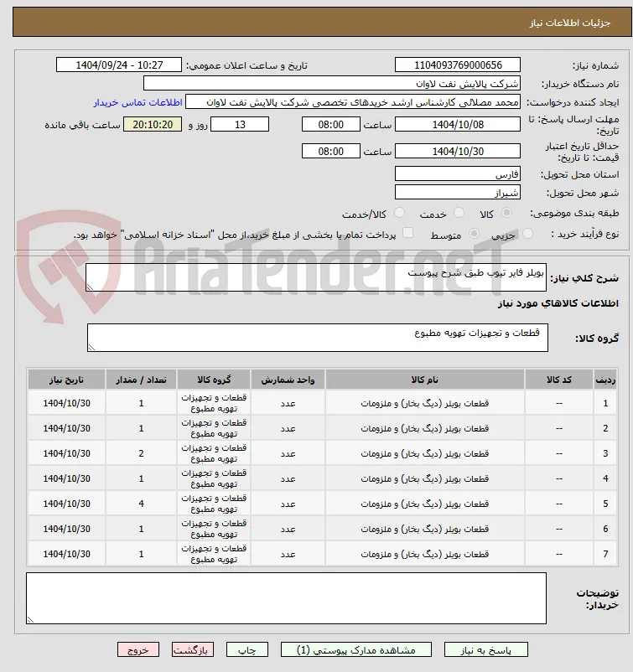The image size is (633, 672).
Task: Click the announcement date field 1404/09/24 - 10:27
Action: point(119,65)
